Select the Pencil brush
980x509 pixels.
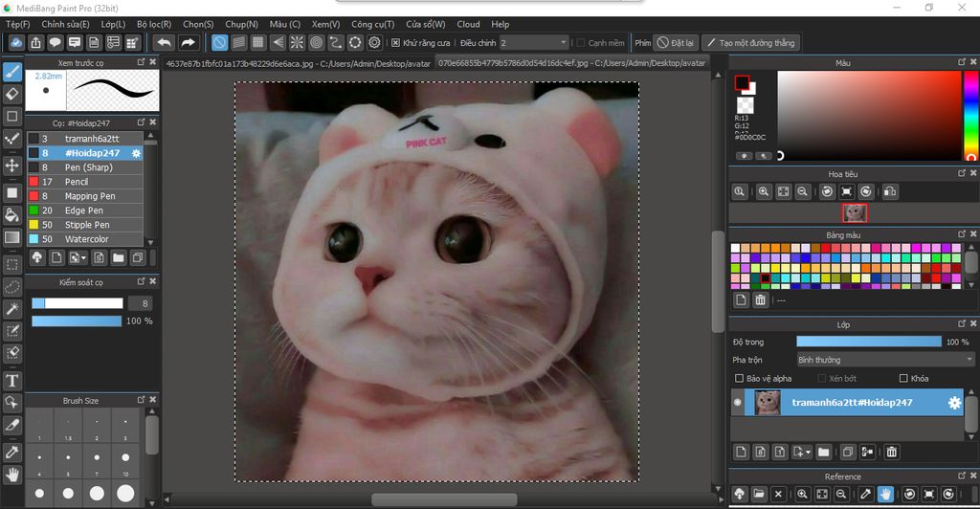pos(85,182)
